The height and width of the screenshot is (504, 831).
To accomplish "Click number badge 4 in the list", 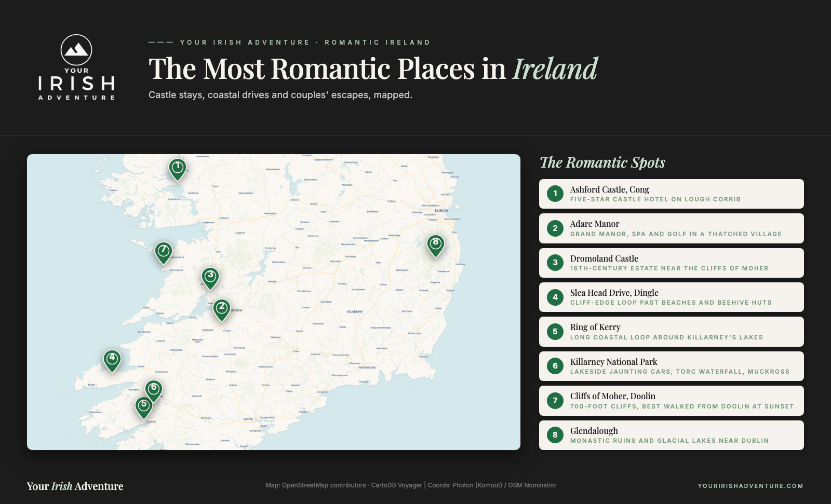I will 555,297.
